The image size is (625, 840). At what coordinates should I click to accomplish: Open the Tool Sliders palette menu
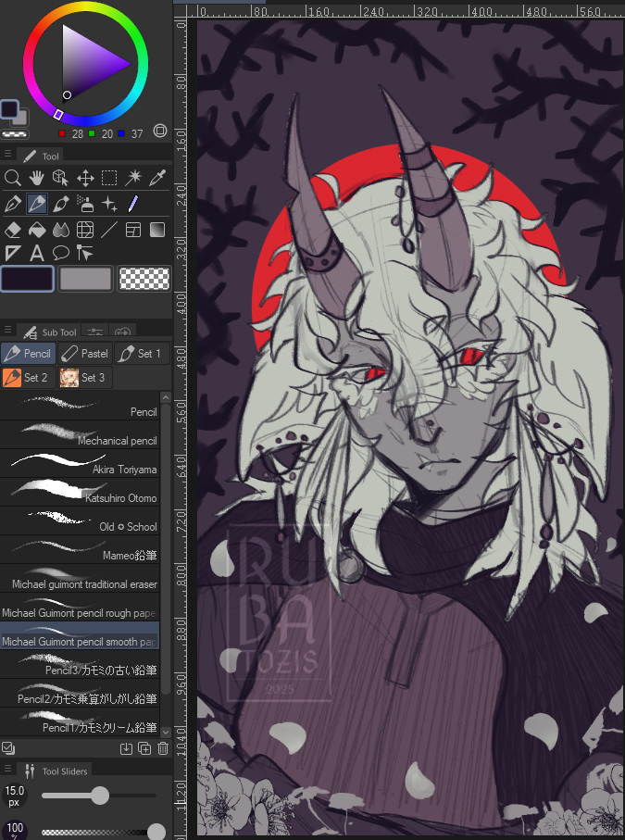(8, 770)
